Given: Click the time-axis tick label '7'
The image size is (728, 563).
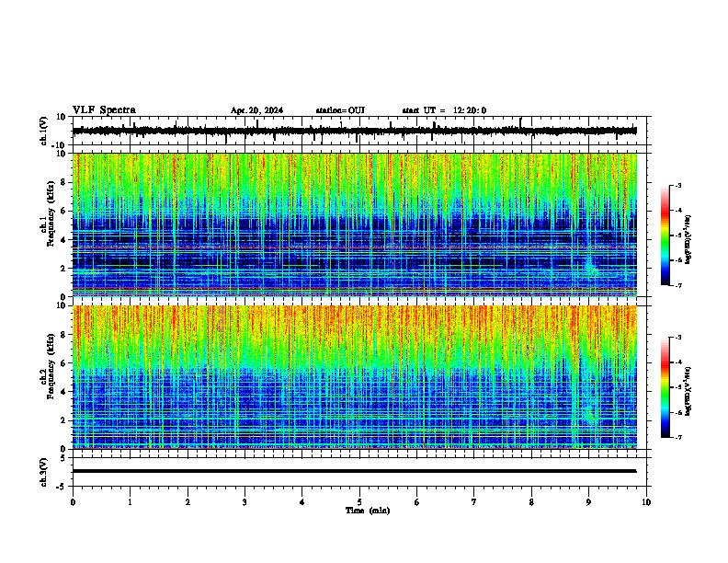Looking at the screenshot, I should pos(474,502).
